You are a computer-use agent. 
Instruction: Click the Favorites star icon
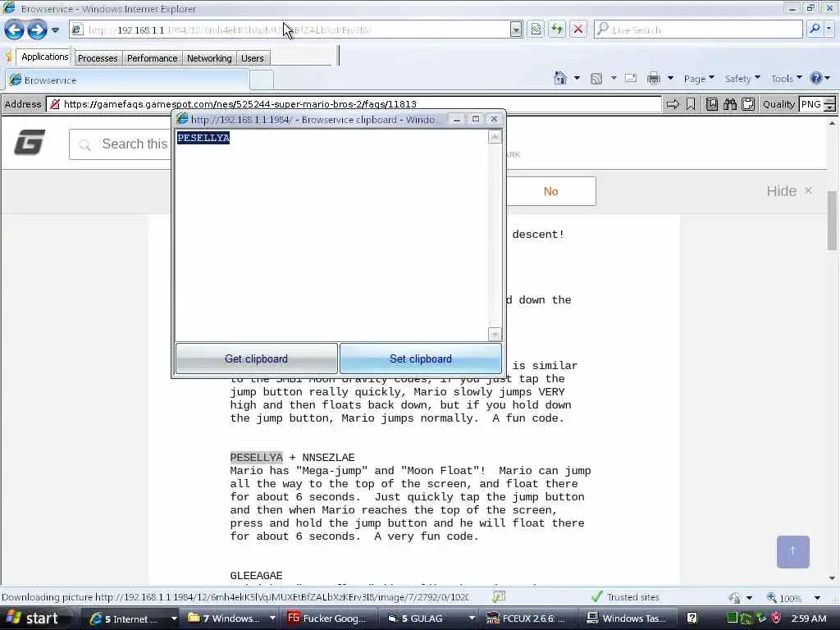9,57
